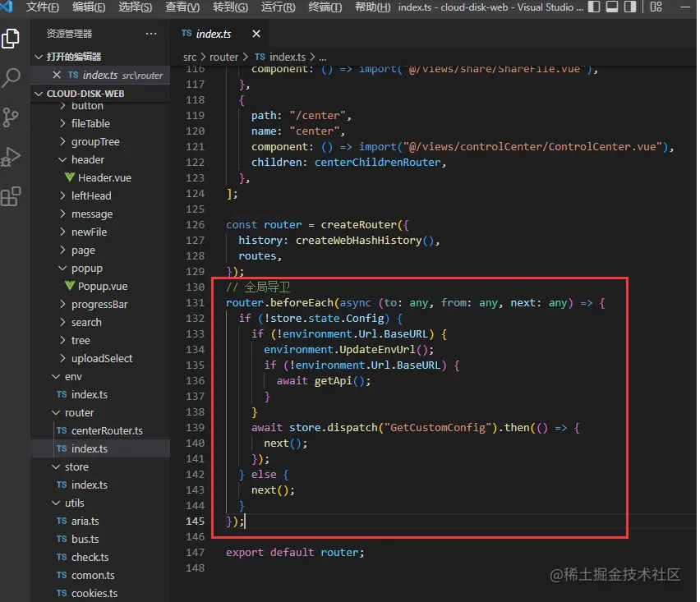Open bus.ts file
Viewport: 700px width, 602px height.
pyautogui.click(x=100, y=539)
